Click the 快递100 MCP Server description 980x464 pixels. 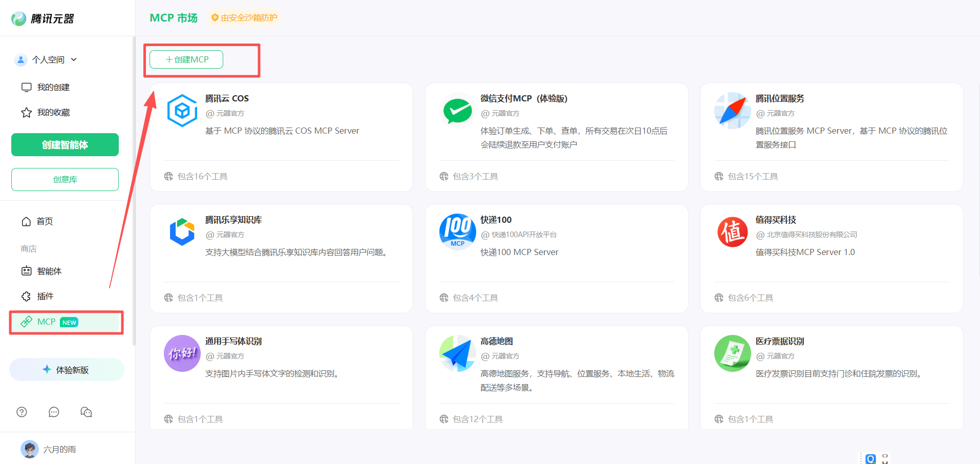[519, 252]
